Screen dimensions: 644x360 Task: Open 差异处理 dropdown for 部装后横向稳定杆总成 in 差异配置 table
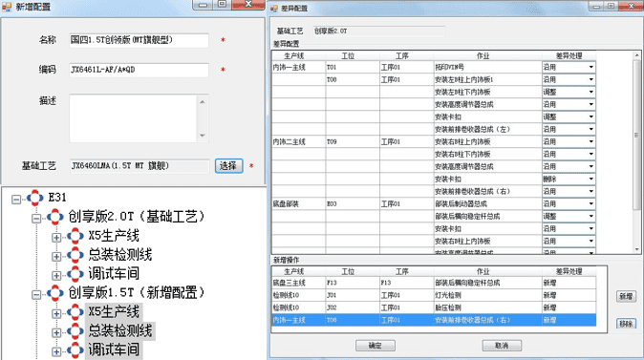(x=591, y=216)
